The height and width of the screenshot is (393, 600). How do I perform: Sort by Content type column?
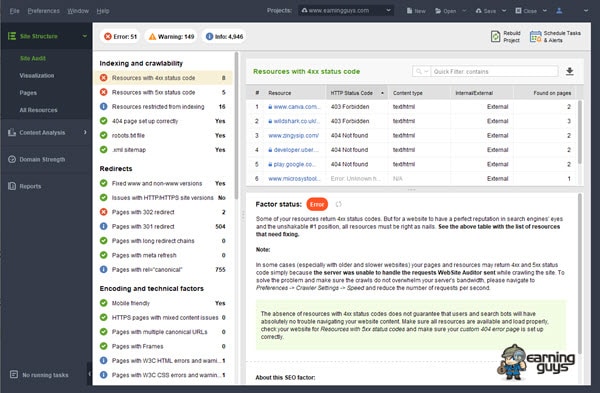(419, 93)
